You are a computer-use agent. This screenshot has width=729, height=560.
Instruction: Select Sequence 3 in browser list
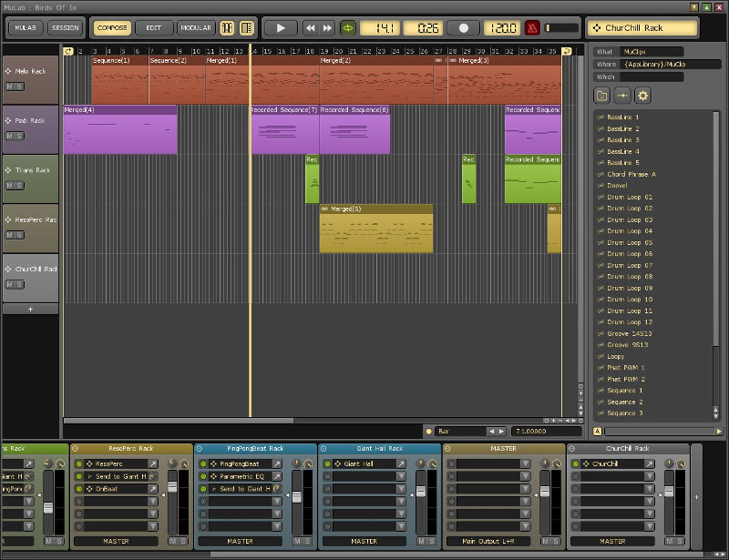625,413
